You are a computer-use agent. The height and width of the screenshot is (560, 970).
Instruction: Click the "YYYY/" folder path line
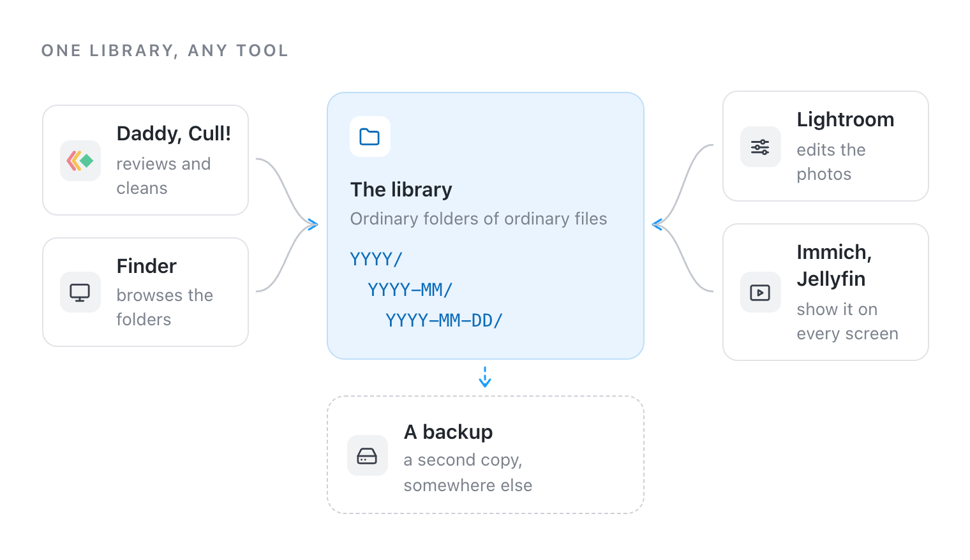(x=377, y=260)
